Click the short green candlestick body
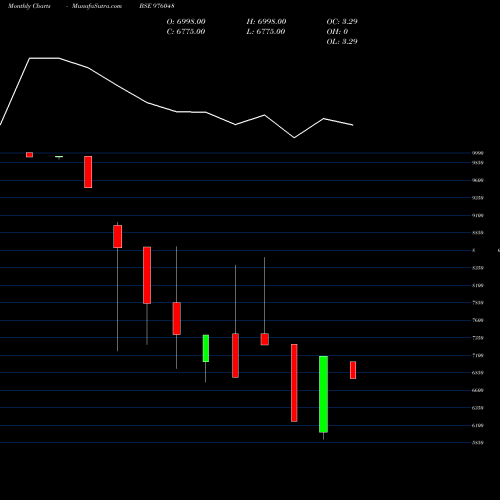500x500 pixels. click(x=206, y=348)
